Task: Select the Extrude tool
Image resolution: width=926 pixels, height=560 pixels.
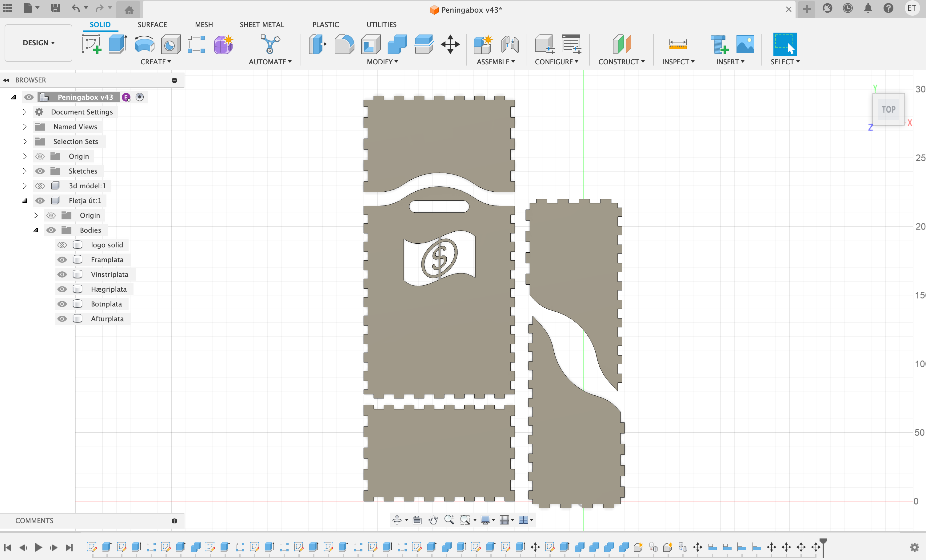Action: click(x=118, y=44)
